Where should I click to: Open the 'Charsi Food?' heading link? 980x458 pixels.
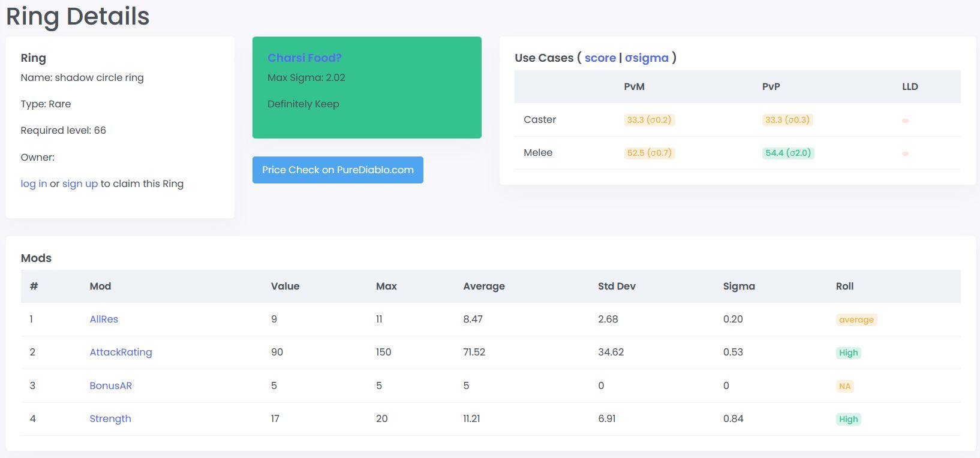coord(304,58)
